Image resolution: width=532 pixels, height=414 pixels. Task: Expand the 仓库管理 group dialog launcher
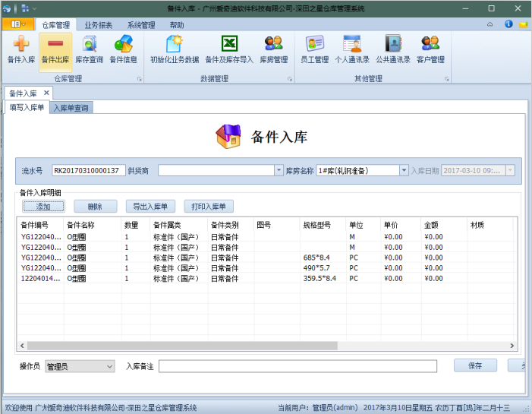point(139,79)
